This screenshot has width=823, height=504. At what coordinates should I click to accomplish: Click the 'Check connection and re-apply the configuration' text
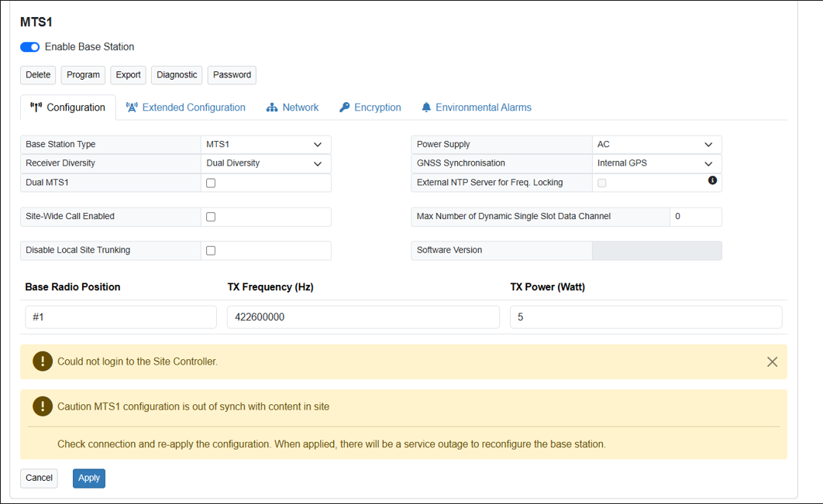click(x=332, y=444)
